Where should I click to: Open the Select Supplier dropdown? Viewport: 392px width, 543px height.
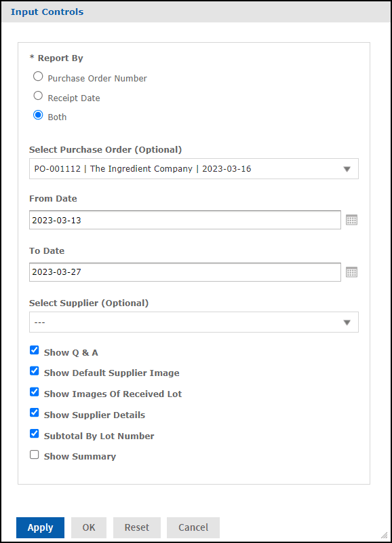(193, 322)
